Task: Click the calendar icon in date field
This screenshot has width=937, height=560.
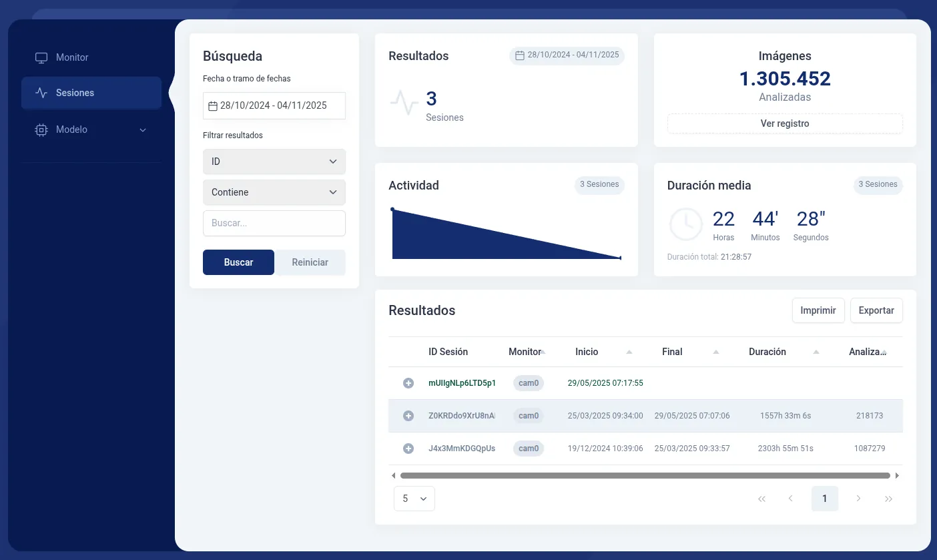Action: [x=213, y=105]
